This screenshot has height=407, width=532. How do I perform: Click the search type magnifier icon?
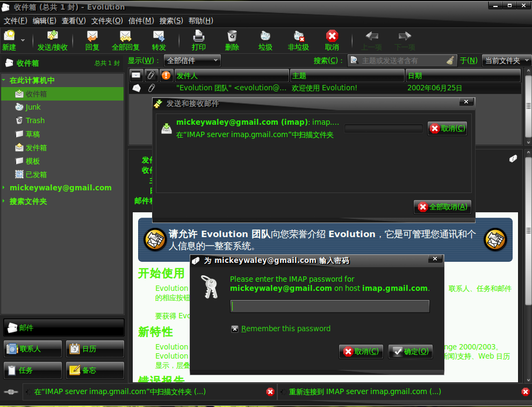[x=354, y=60]
